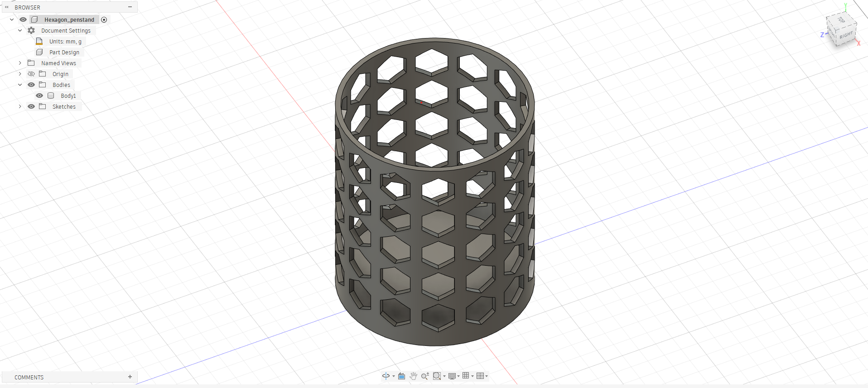The image size is (868, 388).
Task: Click the TOP face of the ViewCube
Action: (841, 20)
